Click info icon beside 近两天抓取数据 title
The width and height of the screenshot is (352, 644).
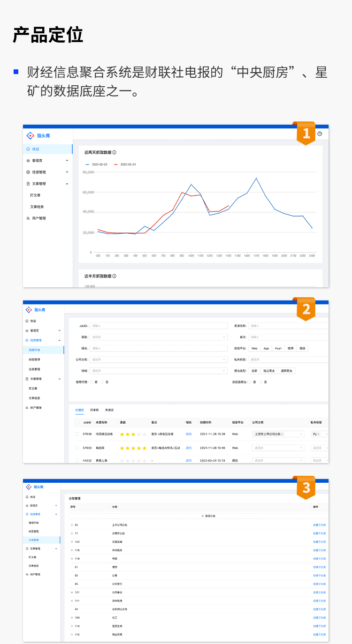click(115, 152)
